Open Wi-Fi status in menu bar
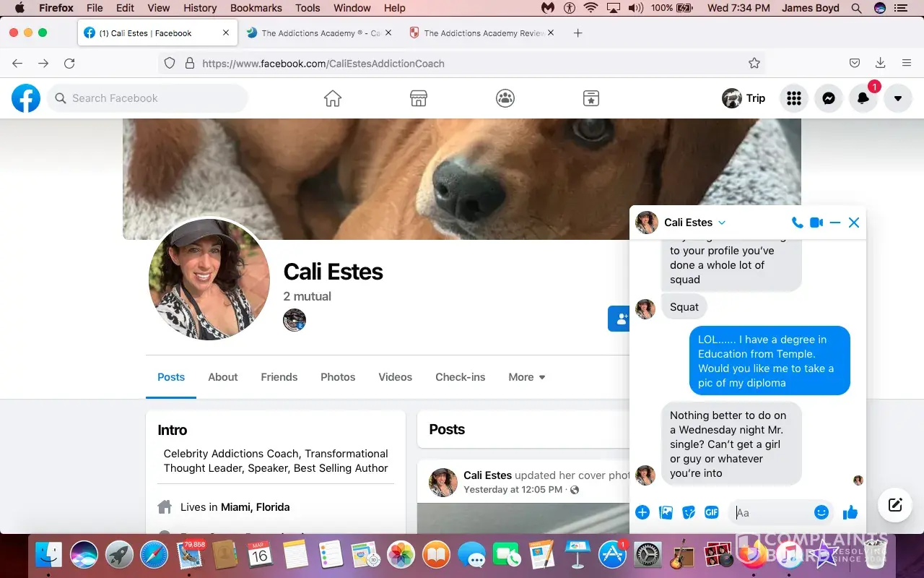Screen dimensions: 924x578 click(591, 9)
